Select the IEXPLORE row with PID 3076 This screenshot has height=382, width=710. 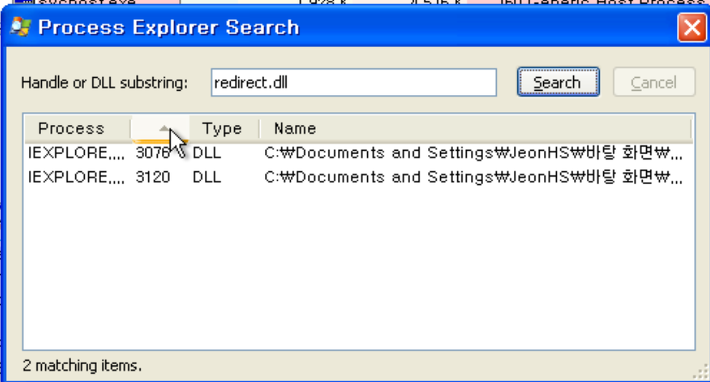pos(359,153)
